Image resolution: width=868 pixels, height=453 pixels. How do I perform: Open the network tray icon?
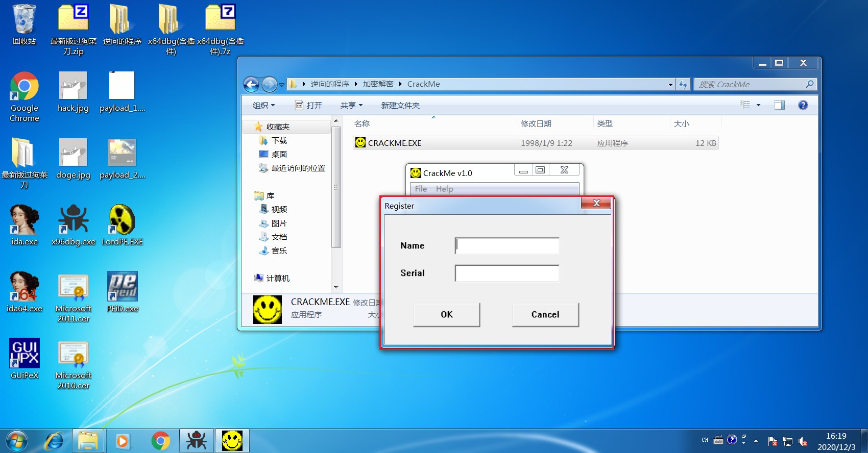click(x=788, y=441)
